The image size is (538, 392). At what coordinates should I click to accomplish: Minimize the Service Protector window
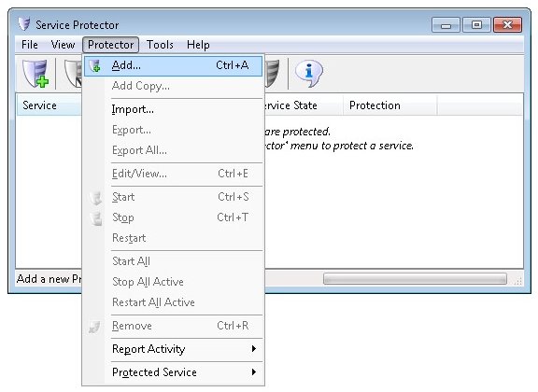(x=446, y=25)
